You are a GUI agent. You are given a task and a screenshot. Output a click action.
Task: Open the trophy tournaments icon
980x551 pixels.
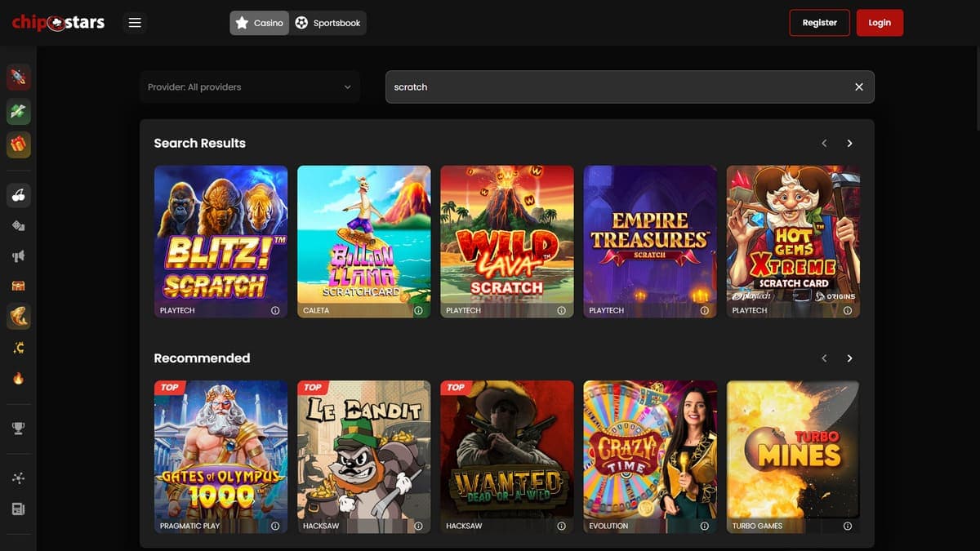point(18,428)
